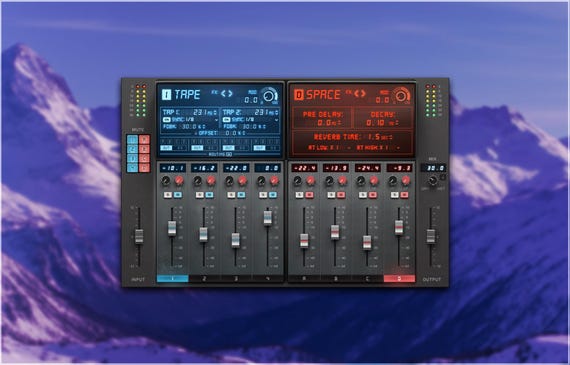This screenshot has height=365, width=570.
Task: Select channel tab 3
Action: point(236,278)
